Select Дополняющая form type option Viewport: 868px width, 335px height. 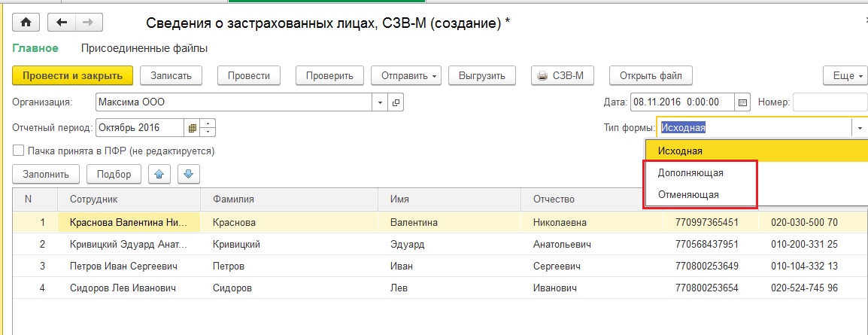(690, 172)
